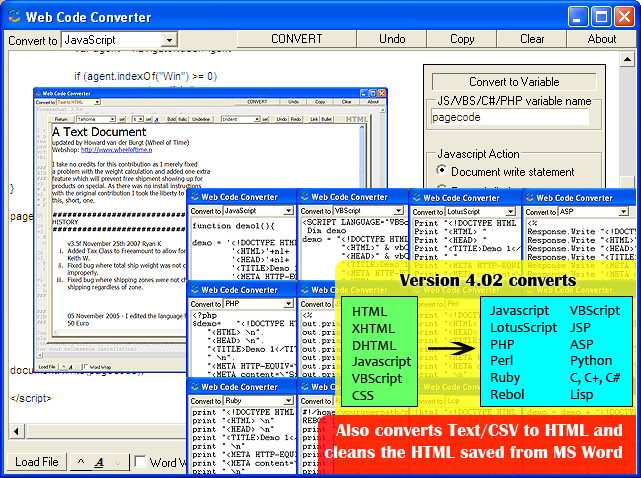This screenshot has height=478, width=641.
Task: Click the set button beside the font size box
Action: coord(149,119)
